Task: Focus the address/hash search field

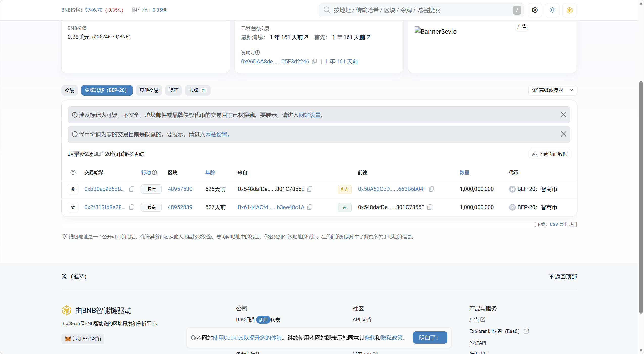Action: tap(421, 10)
